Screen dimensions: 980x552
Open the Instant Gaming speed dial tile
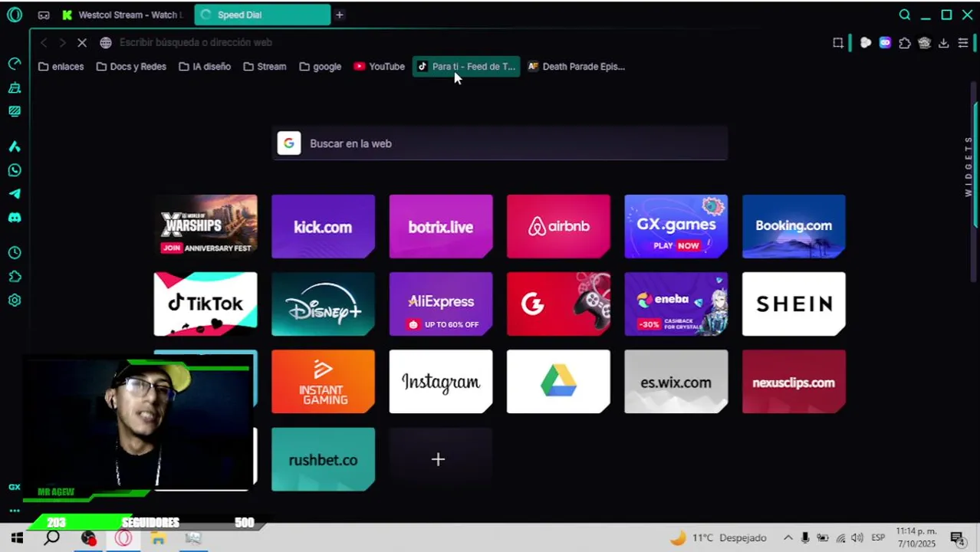coord(323,382)
